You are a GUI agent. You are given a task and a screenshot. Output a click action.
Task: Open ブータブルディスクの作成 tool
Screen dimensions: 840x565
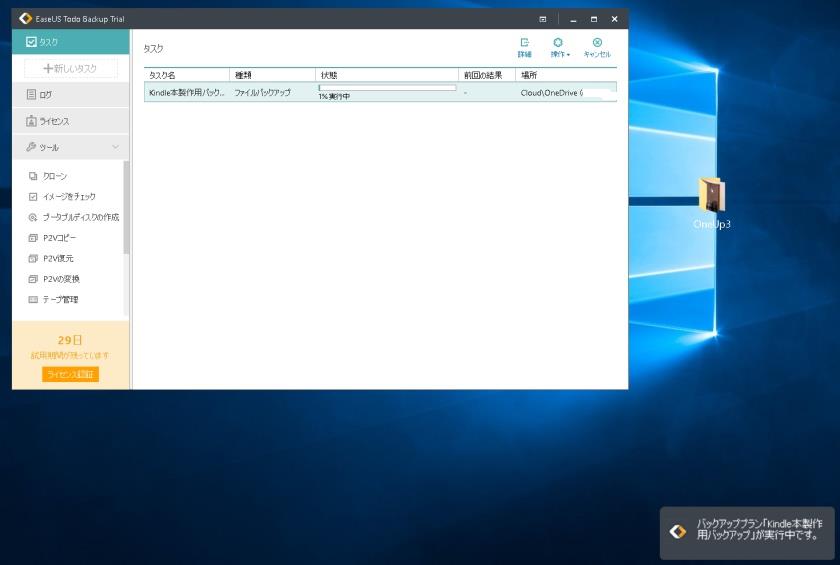coord(81,217)
